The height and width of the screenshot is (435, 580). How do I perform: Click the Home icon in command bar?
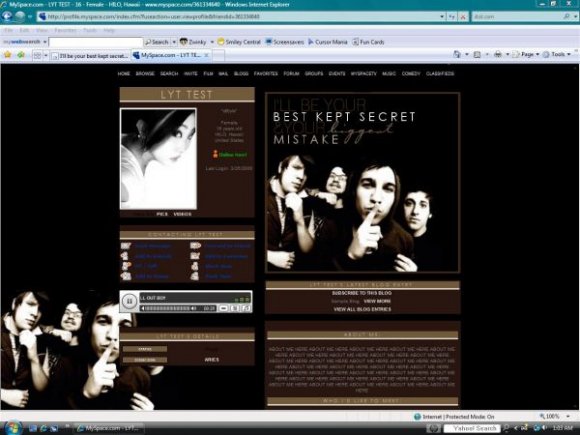pos(457,54)
